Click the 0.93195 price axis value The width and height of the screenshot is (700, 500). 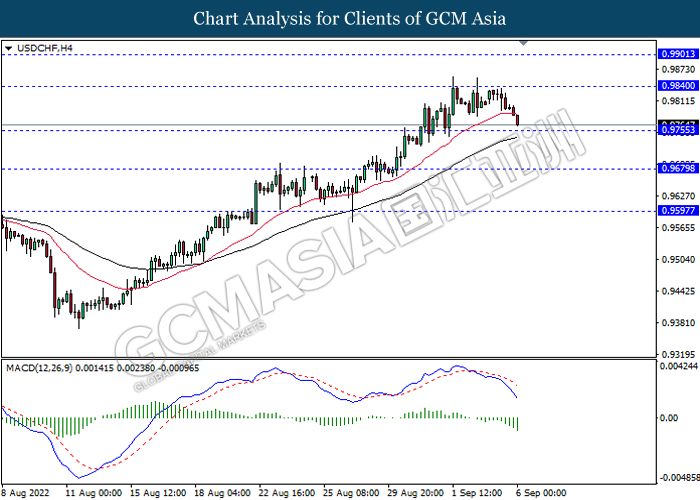pyautogui.click(x=678, y=354)
